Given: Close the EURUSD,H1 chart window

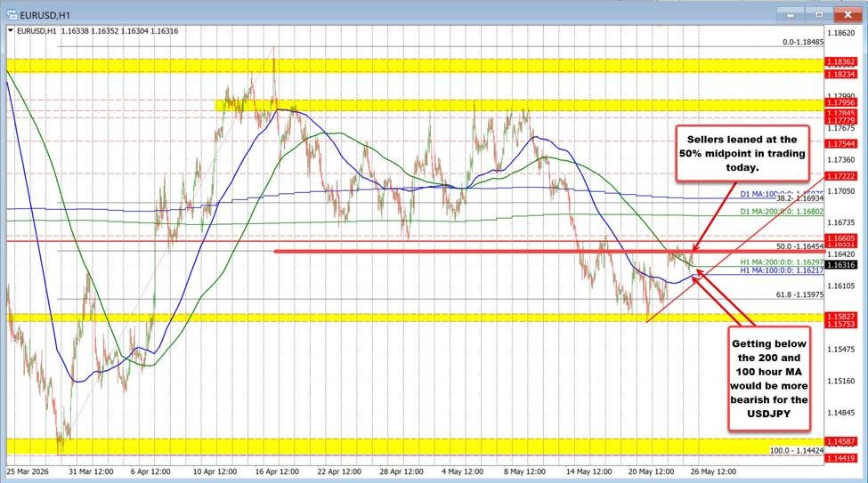Looking at the screenshot, I should 848,14.
